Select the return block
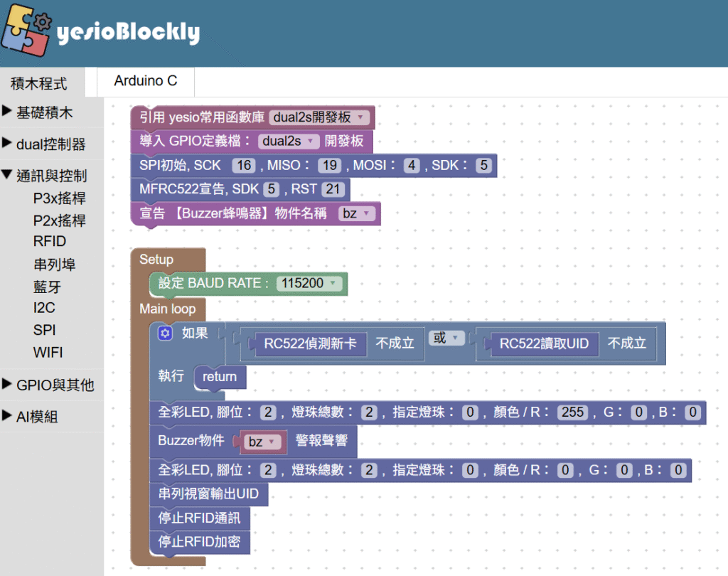728x576 pixels. tap(220, 377)
